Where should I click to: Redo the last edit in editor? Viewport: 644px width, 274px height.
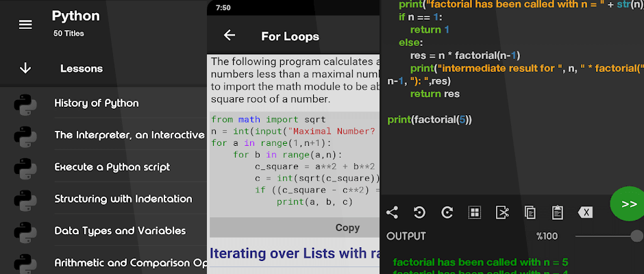447,212
